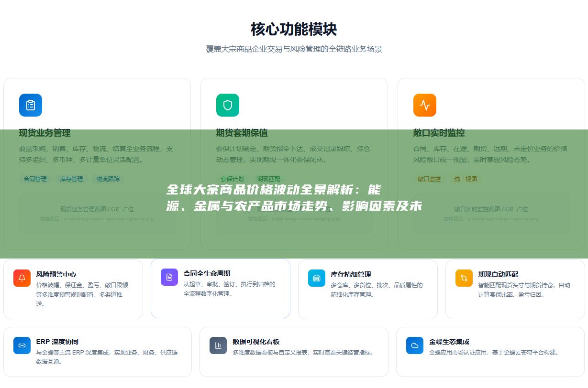588x388 pixels.
Task: Click the subtitle 覆盖大宗商品企业交易与风险管理的全链路业务场景
Action: [x=294, y=49]
